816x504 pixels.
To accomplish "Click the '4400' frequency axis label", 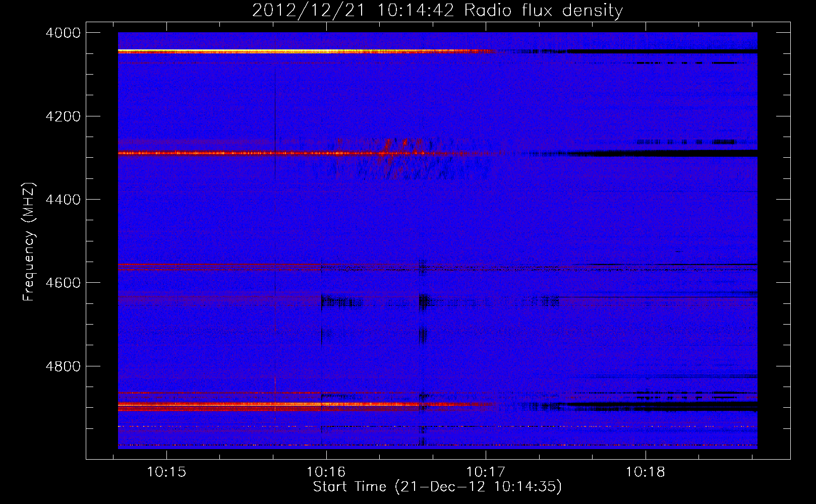I will coord(63,200).
